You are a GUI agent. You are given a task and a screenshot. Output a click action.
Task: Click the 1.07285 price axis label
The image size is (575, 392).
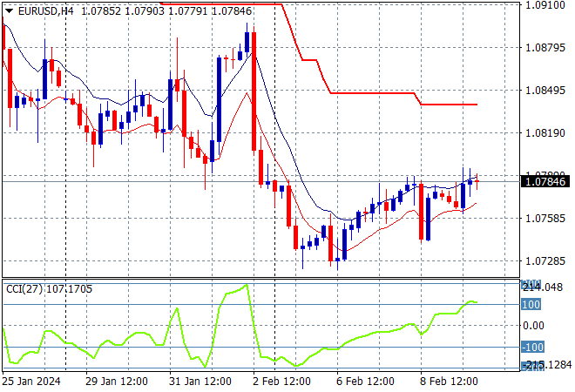click(545, 261)
